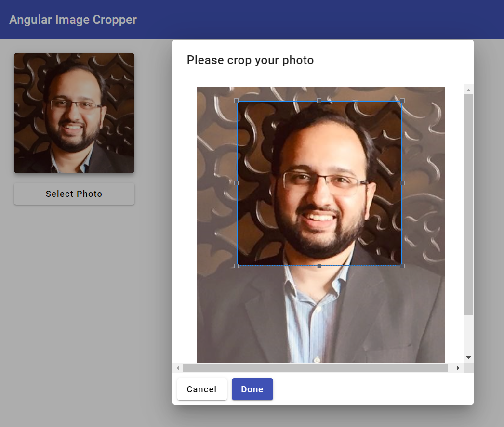The image size is (504, 427).
Task: Click the horizontal scrollbar right arrow
Action: point(458,368)
